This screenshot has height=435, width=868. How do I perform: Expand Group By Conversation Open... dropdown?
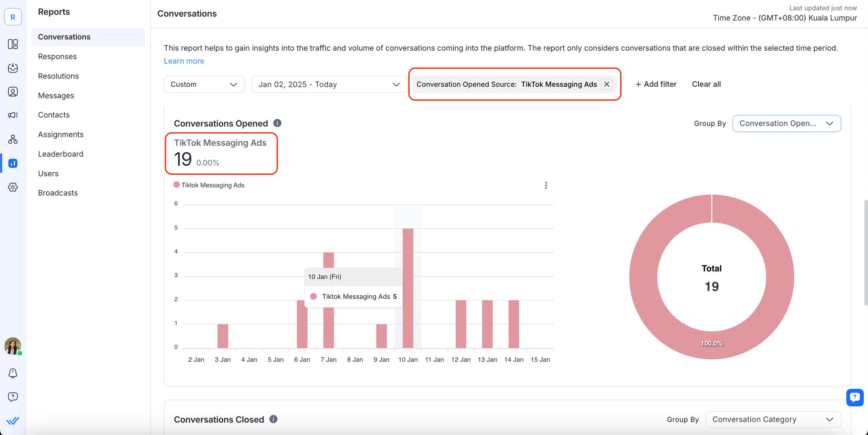pos(786,124)
